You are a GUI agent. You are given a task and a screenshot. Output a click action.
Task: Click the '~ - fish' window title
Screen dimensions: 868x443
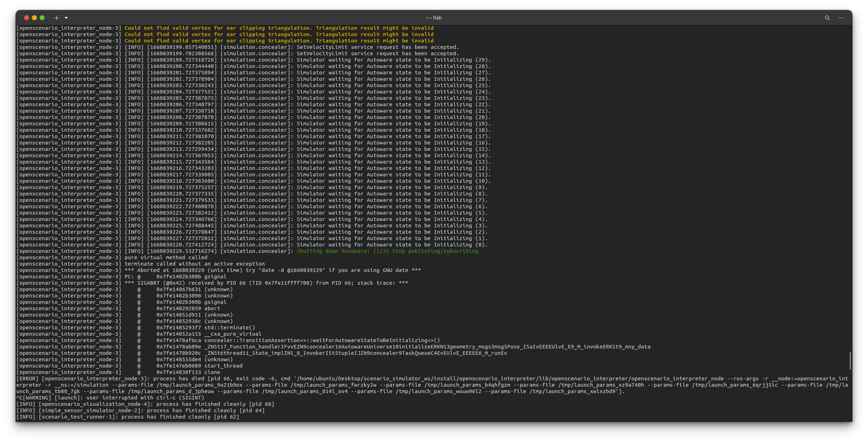(x=433, y=18)
